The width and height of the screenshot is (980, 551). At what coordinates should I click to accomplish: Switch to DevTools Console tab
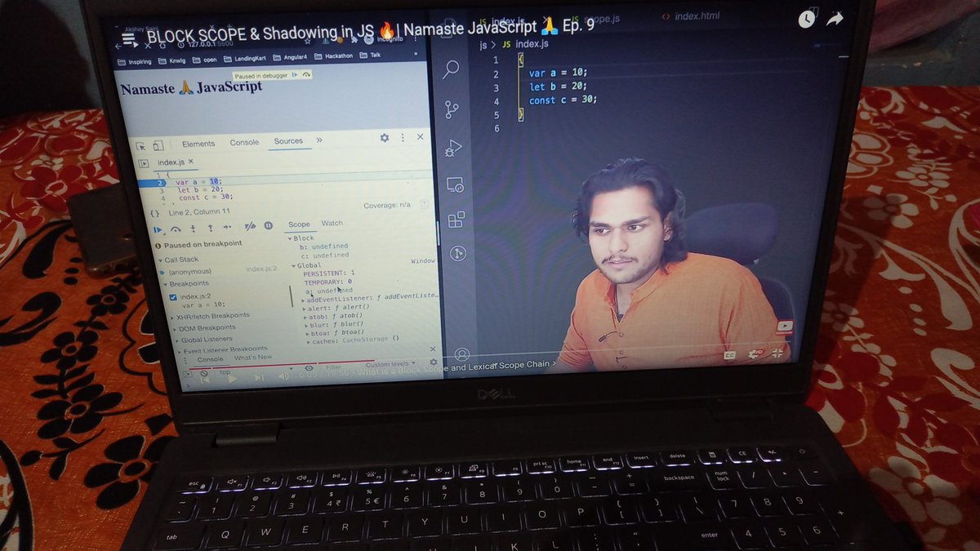pos(244,142)
